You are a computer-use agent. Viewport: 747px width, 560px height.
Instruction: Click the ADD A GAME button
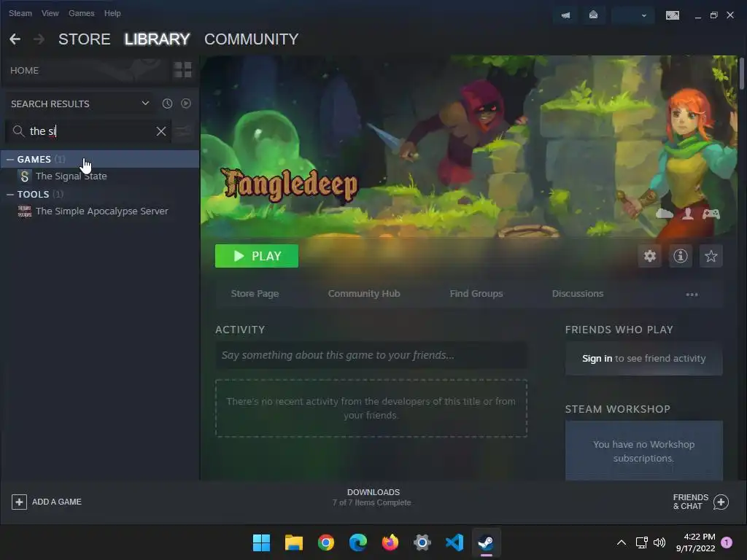click(x=47, y=502)
